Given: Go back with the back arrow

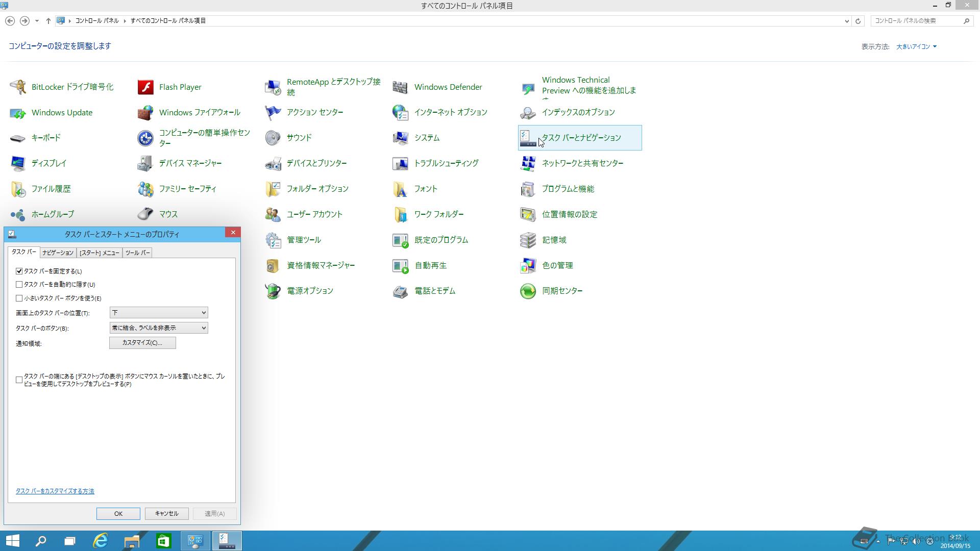Looking at the screenshot, I should click(10, 21).
